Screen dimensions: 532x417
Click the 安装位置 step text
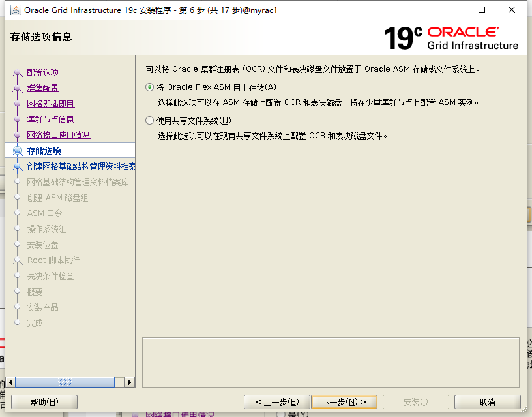[42, 245]
